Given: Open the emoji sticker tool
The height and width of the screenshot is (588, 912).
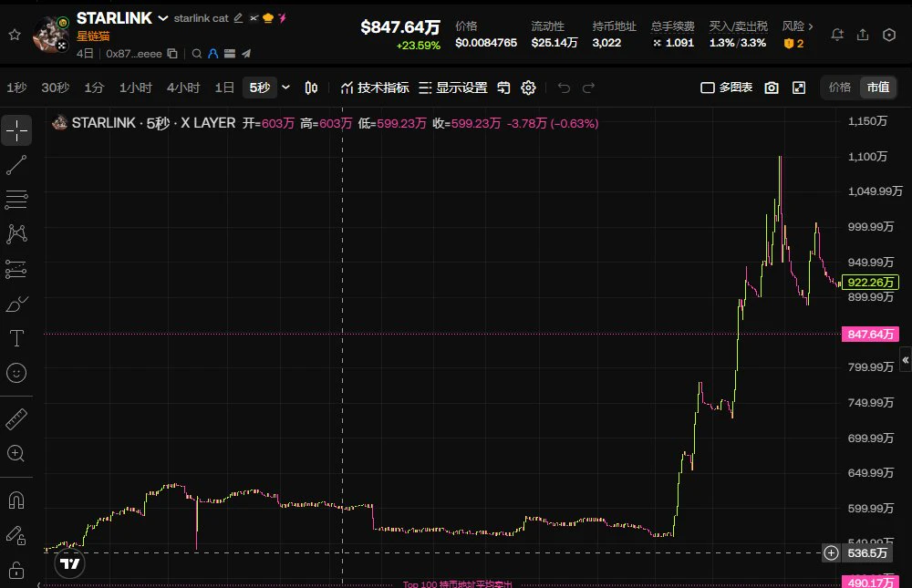Looking at the screenshot, I should 16,373.
